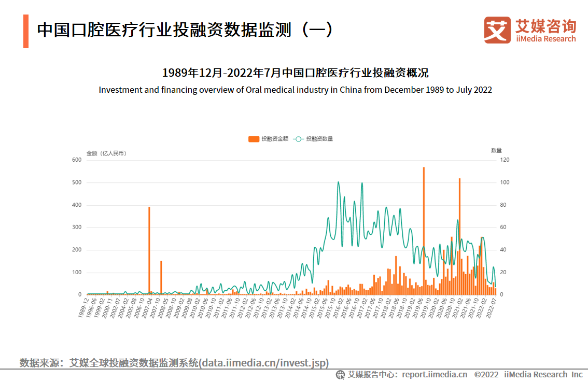Click the 300 value on the amount axis
The height and width of the screenshot is (382, 588).
[x=77, y=227]
